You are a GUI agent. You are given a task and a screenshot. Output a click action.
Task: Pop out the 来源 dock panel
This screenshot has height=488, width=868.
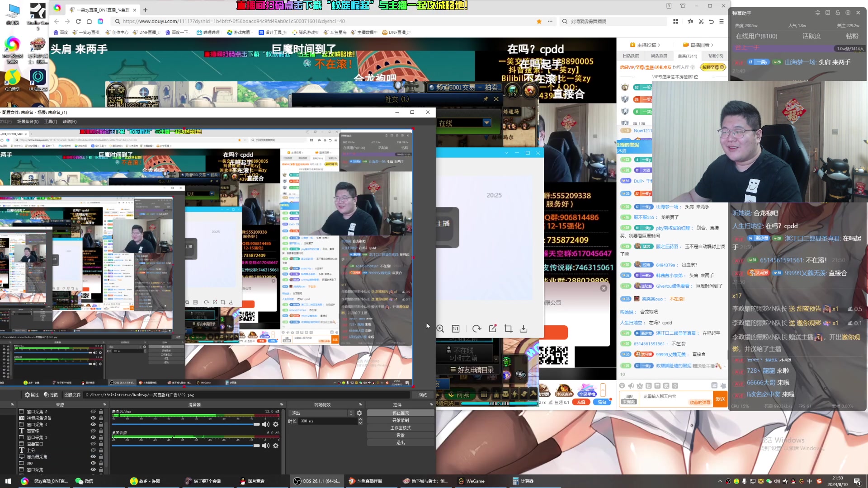click(105, 405)
